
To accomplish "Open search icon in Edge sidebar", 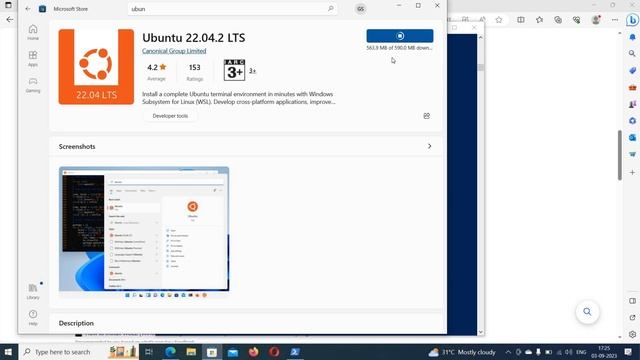I will 632,53.
